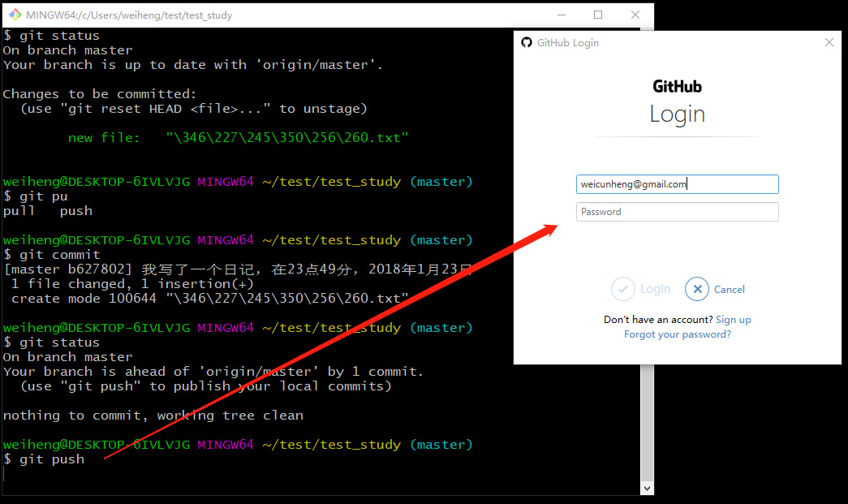Click the GitHub octocat icon in login dialog title
Screen dimensions: 848x504
coord(526,42)
